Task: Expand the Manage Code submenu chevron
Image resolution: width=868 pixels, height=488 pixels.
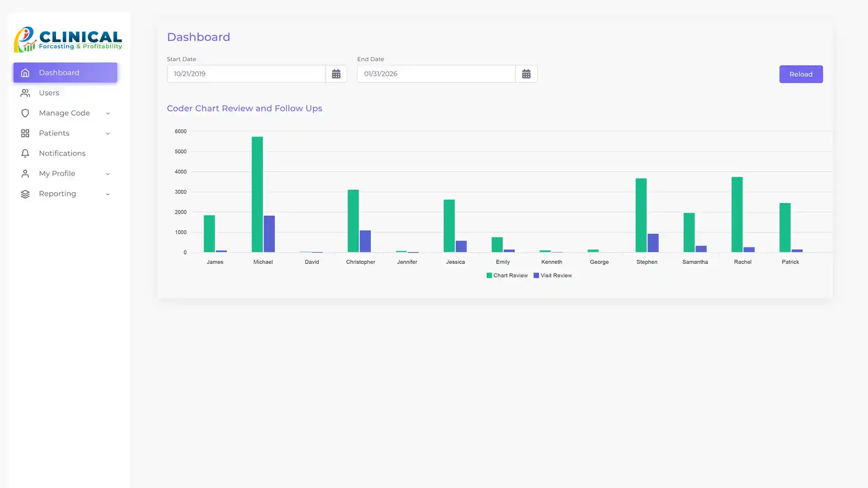Action: 108,113
